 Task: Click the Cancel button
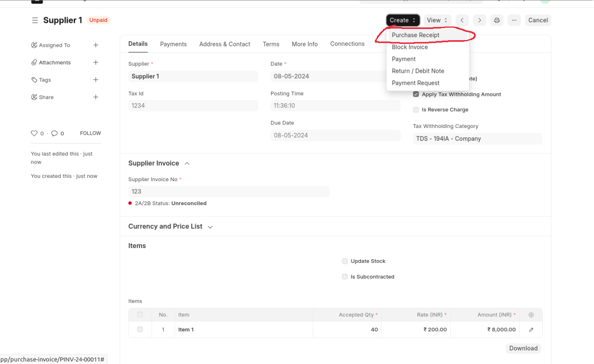tap(538, 20)
